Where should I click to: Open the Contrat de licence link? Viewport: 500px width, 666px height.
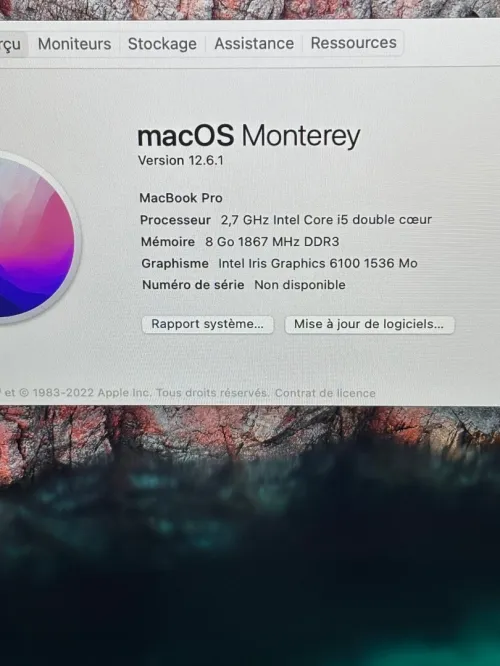click(325, 393)
